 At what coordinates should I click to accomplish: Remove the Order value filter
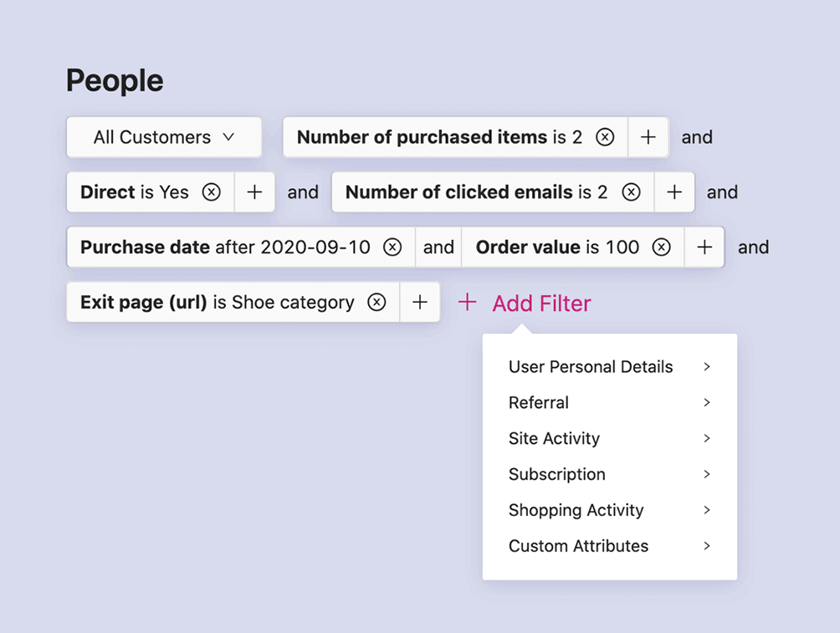662,248
